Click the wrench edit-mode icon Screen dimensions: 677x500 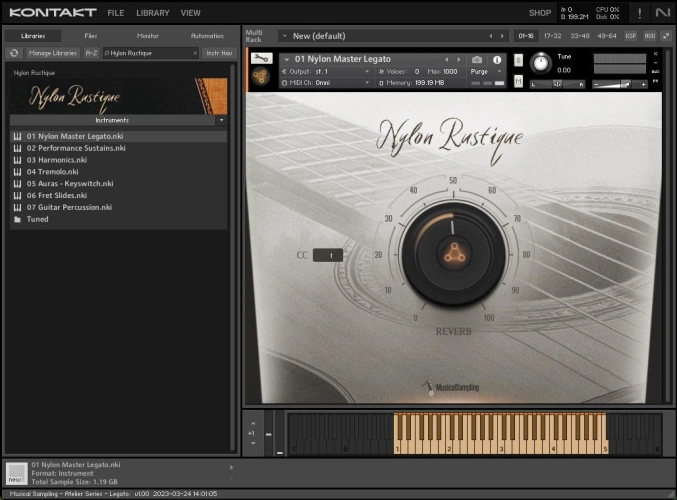(x=261, y=59)
